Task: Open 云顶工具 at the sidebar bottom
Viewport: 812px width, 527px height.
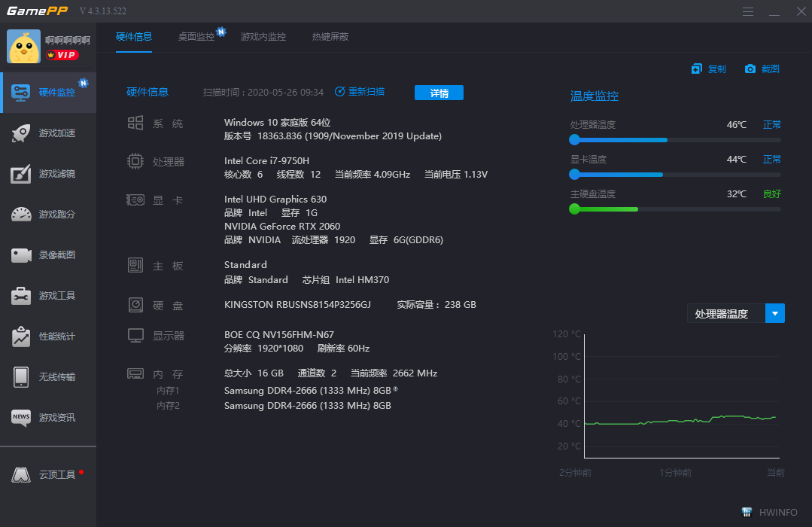Action: click(x=47, y=474)
